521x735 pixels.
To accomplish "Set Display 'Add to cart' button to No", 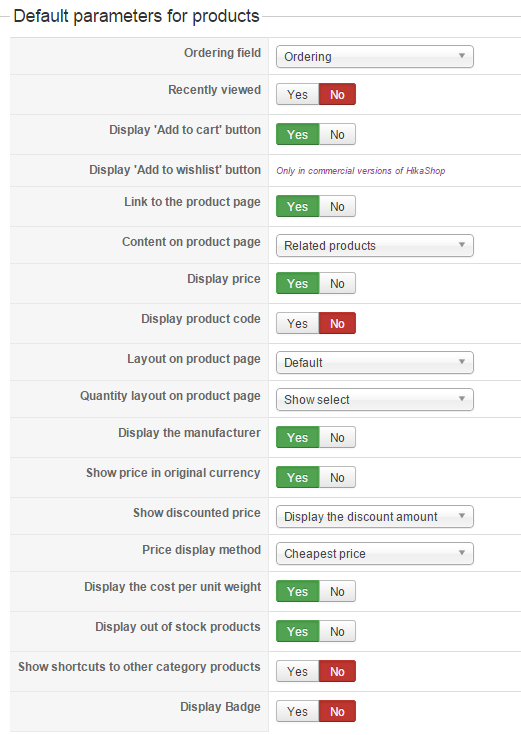I will pyautogui.click(x=337, y=135).
